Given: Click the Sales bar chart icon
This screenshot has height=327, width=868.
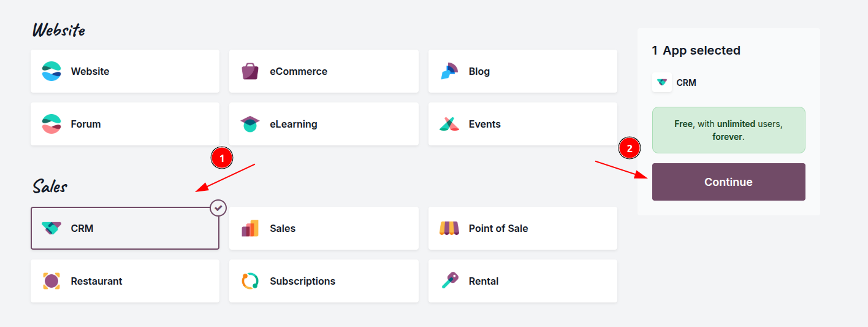Looking at the screenshot, I should [x=250, y=228].
